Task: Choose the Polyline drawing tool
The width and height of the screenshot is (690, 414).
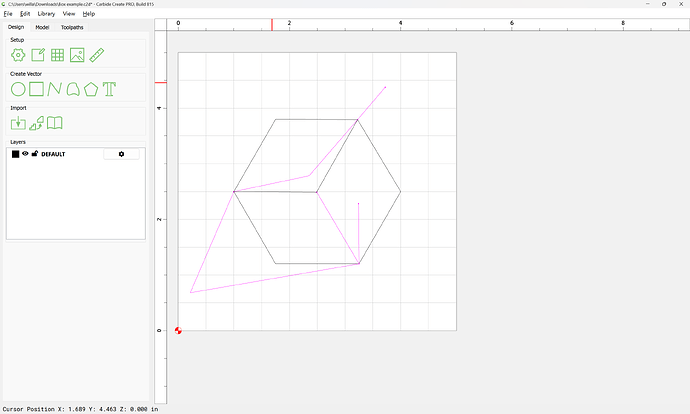Action: click(55, 89)
